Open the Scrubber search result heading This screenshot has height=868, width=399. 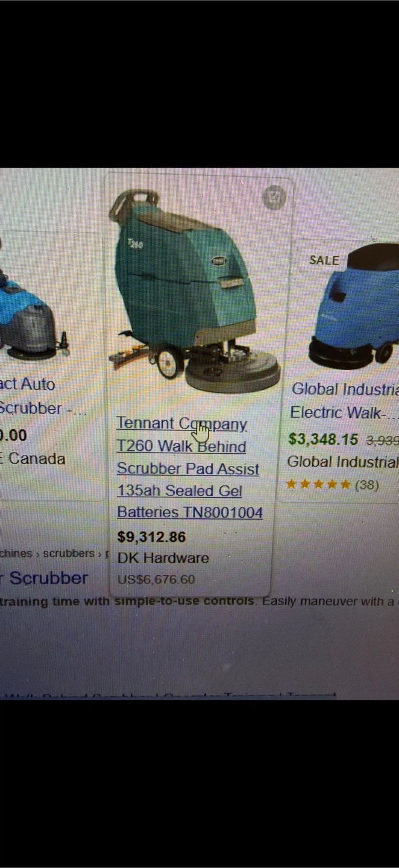[x=45, y=578]
